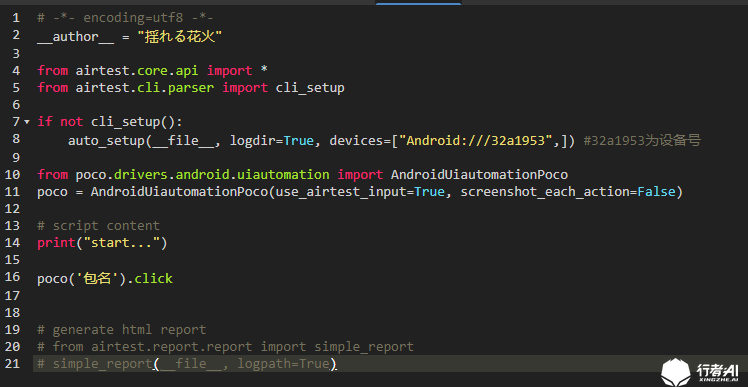Click the 'click' method on line 16
Viewport: 748px width, 387px height.
(153, 278)
